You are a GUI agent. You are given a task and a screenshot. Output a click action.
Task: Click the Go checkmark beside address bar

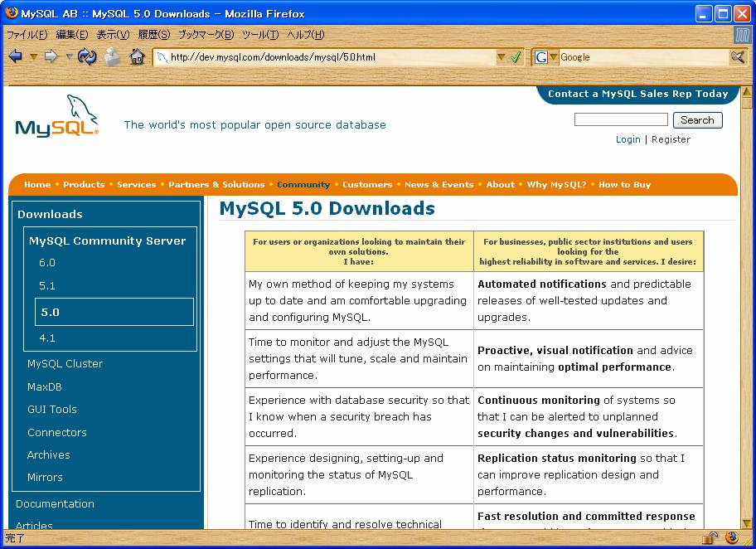(516, 57)
